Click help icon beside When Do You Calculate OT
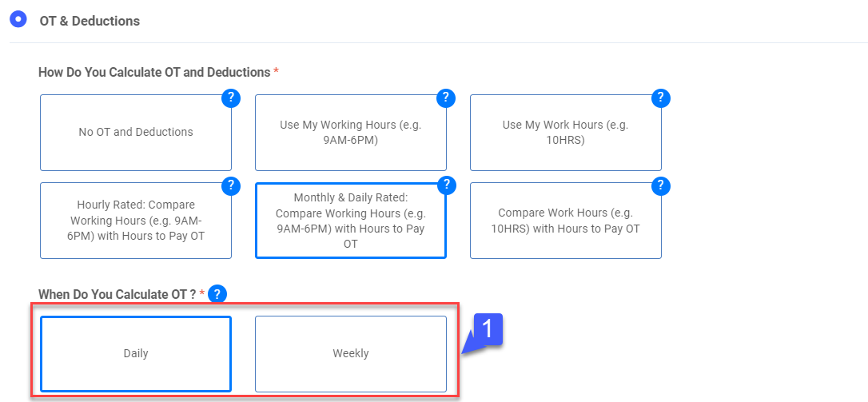This screenshot has width=868, height=402. [217, 294]
